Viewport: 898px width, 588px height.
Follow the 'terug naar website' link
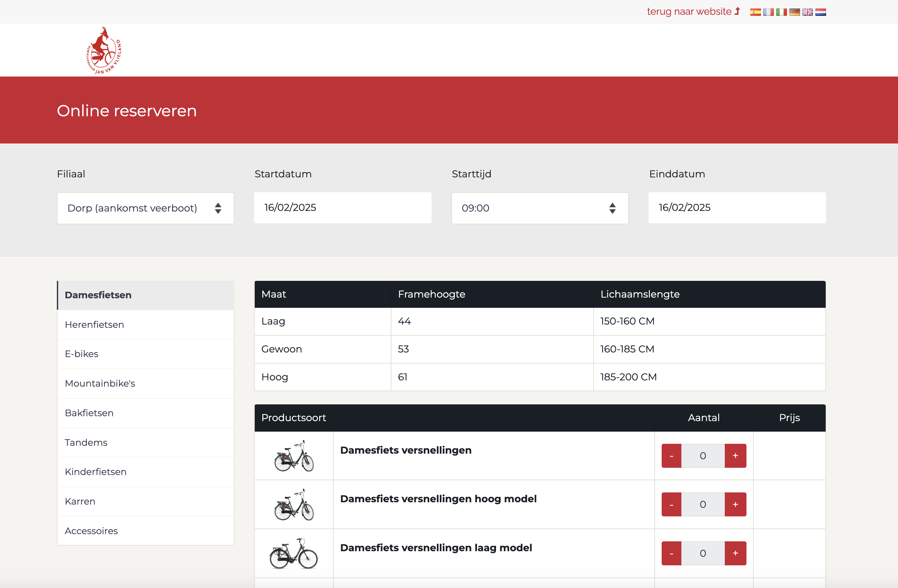693,12
